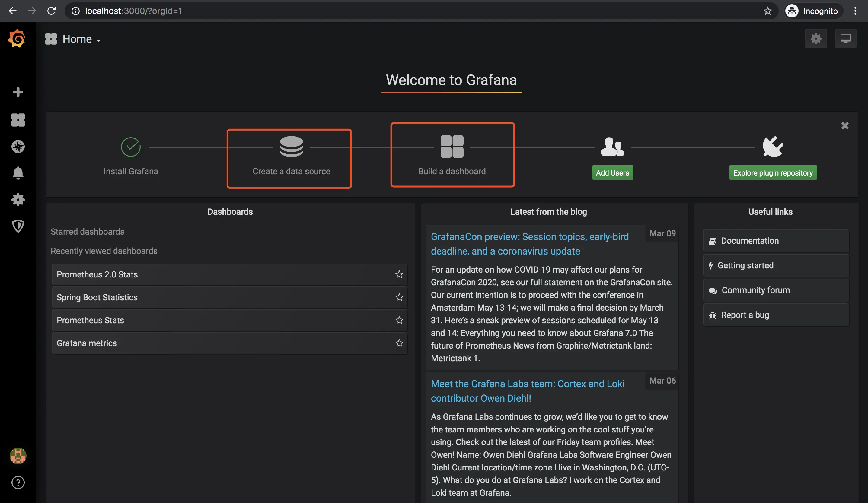Open Prometheus 2.0 Stats dashboard
Viewport: 868px width, 503px height.
[230, 274]
